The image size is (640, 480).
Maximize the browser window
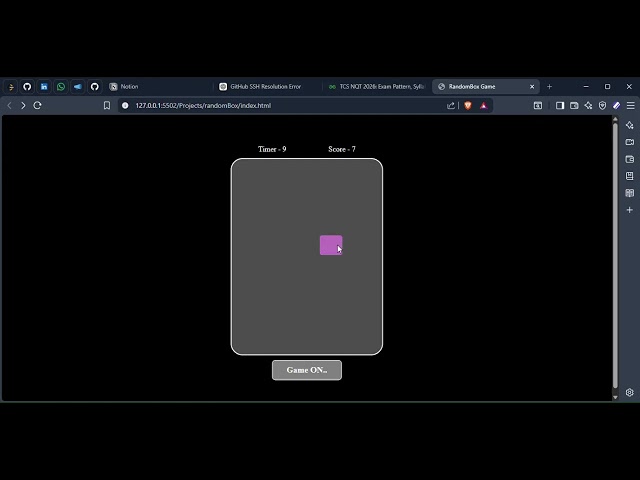pos(607,87)
